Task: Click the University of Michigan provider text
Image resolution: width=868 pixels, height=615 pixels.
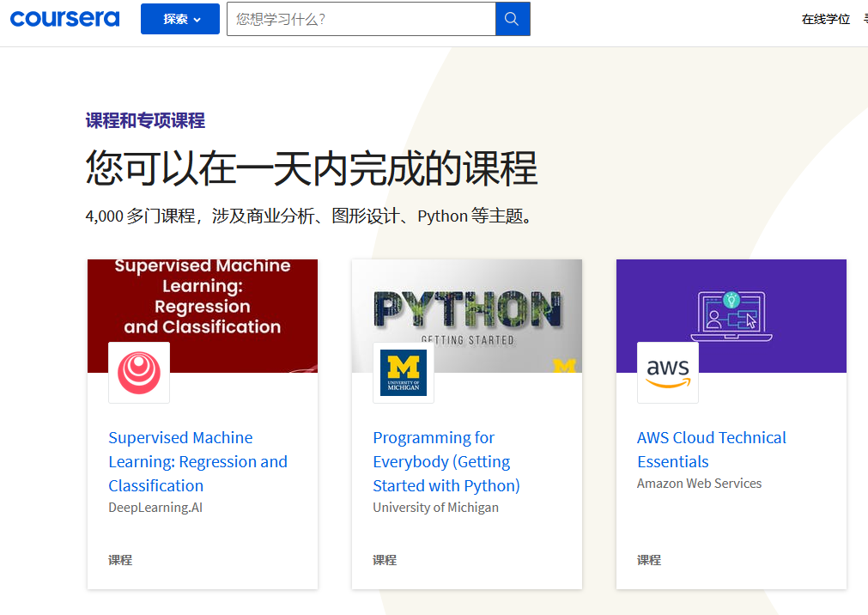Action: (x=435, y=508)
